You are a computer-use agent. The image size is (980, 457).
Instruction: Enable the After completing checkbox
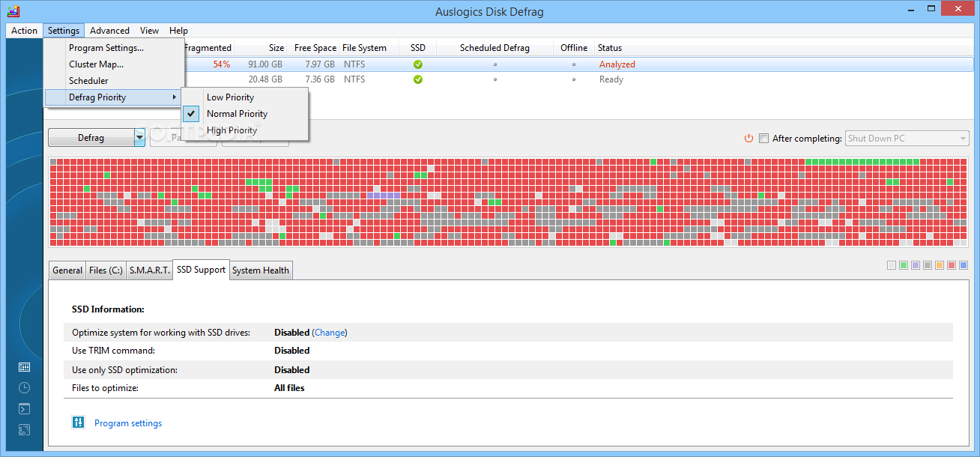763,139
